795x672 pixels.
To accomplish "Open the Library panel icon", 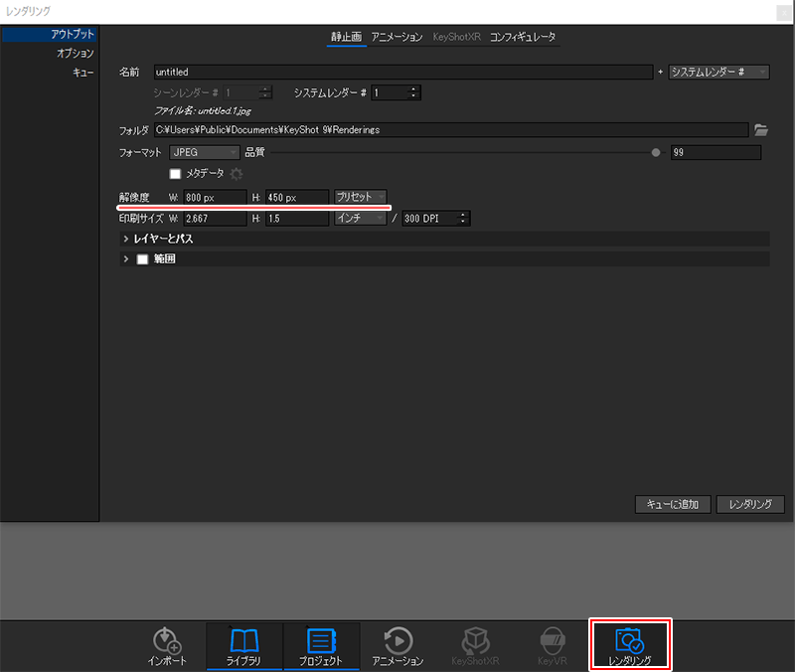I will coord(243,646).
